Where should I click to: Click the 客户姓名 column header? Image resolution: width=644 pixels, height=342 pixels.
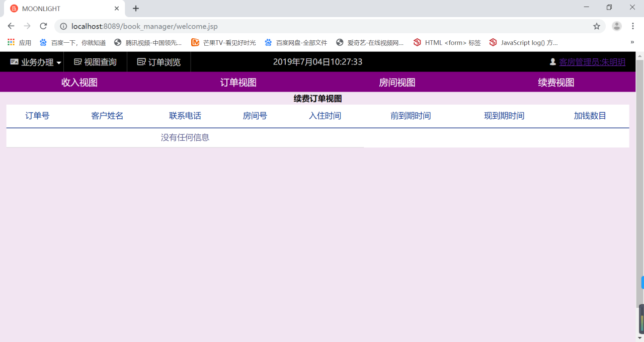coord(107,116)
